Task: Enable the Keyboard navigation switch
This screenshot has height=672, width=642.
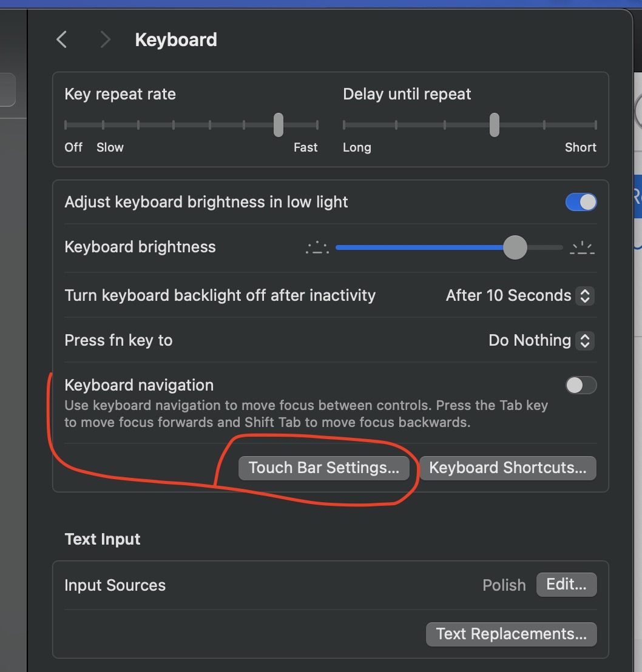Action: point(581,385)
